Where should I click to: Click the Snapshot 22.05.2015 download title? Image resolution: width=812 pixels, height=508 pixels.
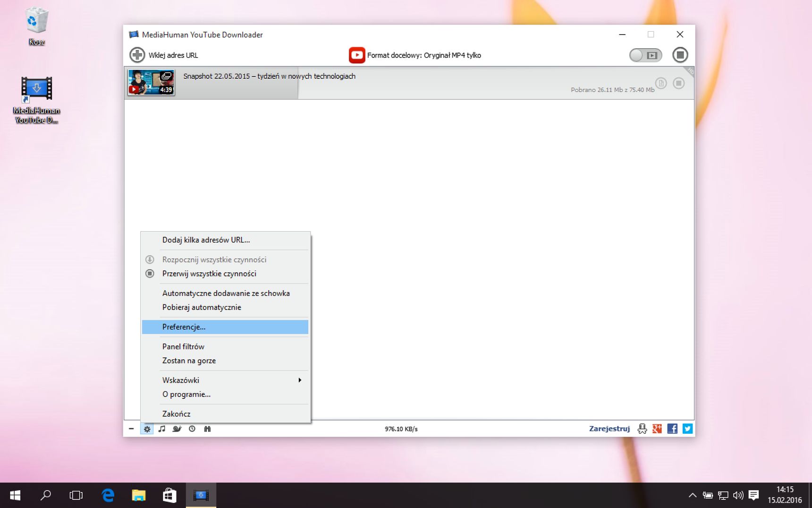click(269, 76)
